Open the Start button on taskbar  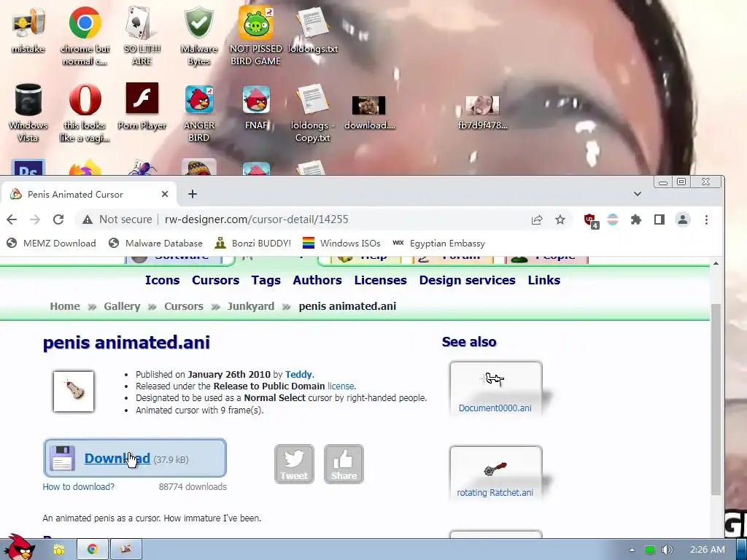(19, 548)
